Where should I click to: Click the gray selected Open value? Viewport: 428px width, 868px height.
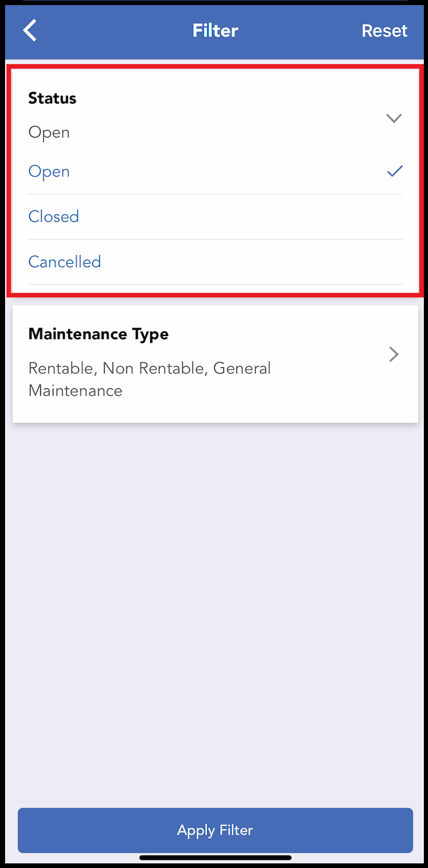pyautogui.click(x=49, y=132)
